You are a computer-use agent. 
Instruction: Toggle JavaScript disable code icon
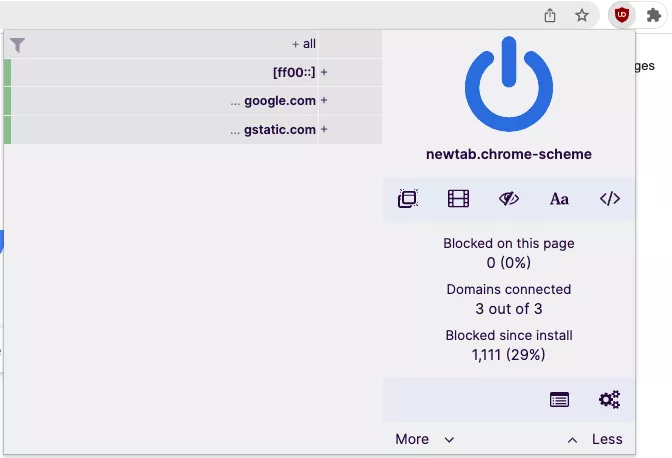pos(610,199)
